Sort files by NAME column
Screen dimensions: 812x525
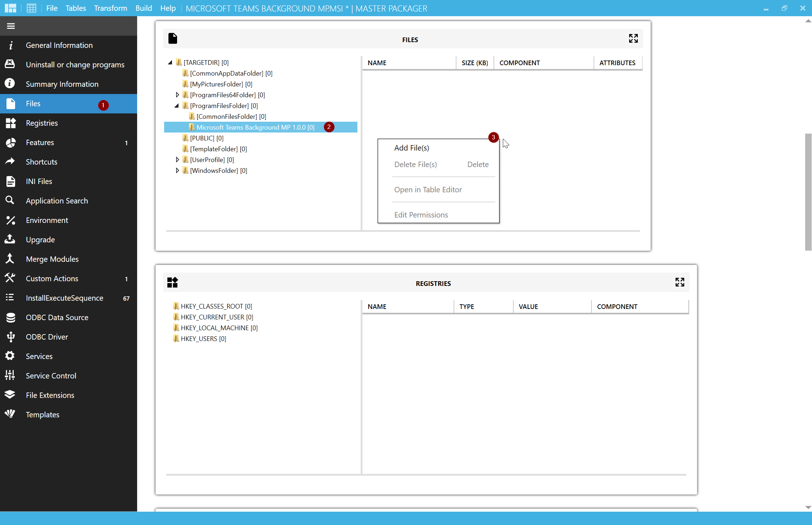coord(409,63)
